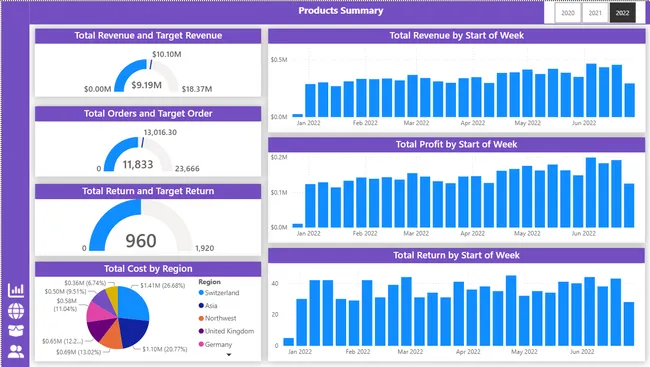Select the United Kingdom legend label
Screen dimensions: 650x367
pyautogui.click(x=229, y=331)
